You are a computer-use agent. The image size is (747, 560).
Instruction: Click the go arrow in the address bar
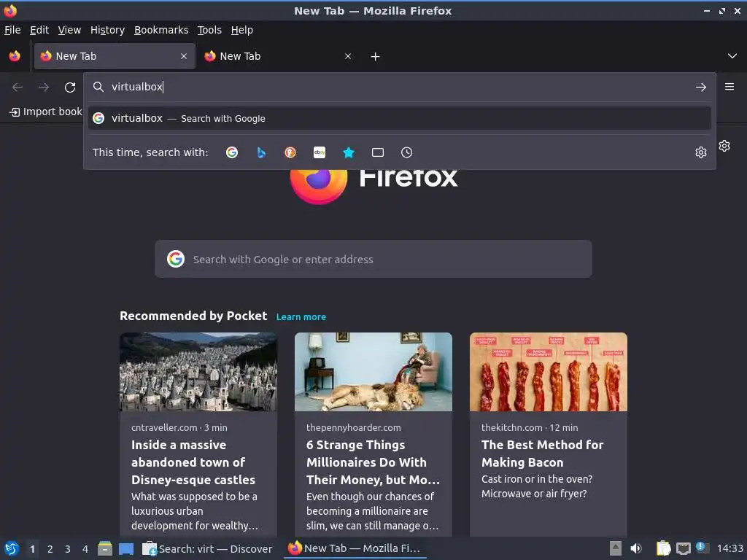701,87
